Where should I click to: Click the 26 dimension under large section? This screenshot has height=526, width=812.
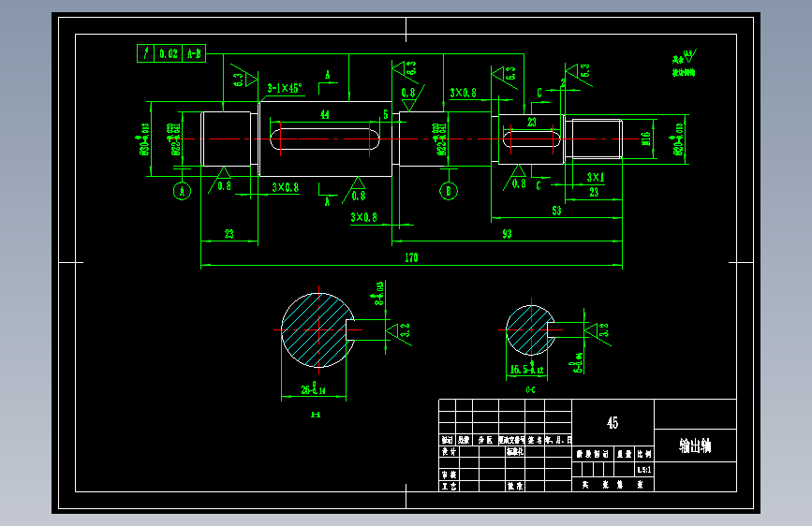pos(314,388)
